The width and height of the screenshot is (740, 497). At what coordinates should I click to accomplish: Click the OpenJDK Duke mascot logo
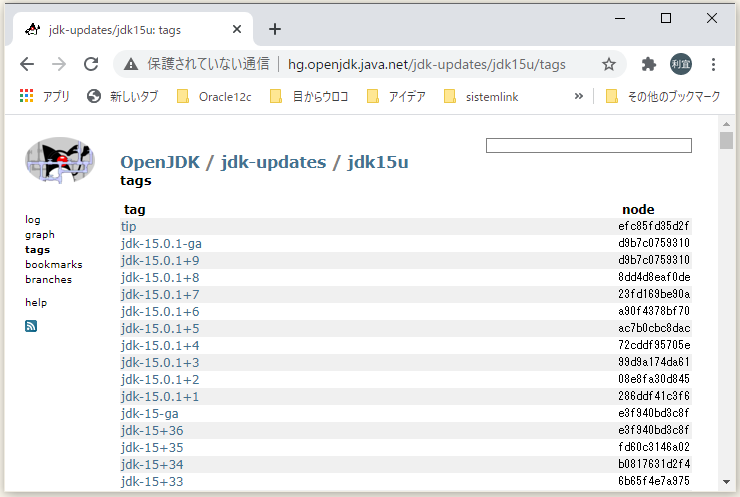point(60,160)
